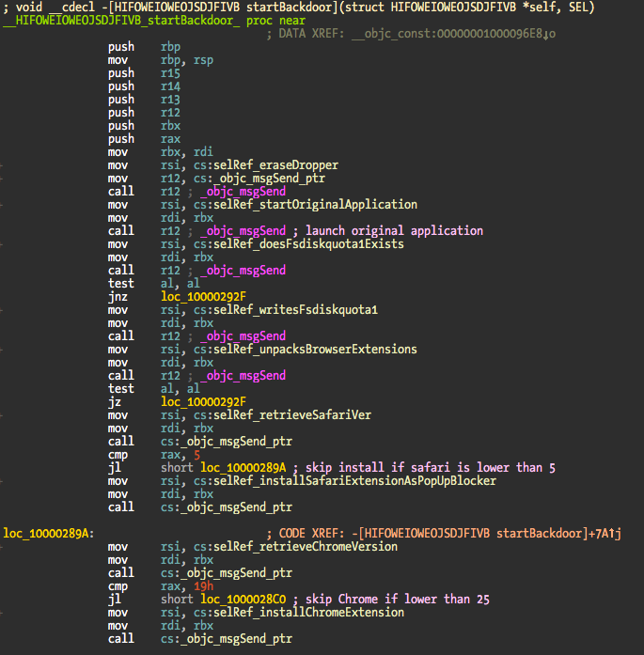The image size is (644, 655).
Task: Select the 19h immediate value in cmp
Action: (205, 585)
